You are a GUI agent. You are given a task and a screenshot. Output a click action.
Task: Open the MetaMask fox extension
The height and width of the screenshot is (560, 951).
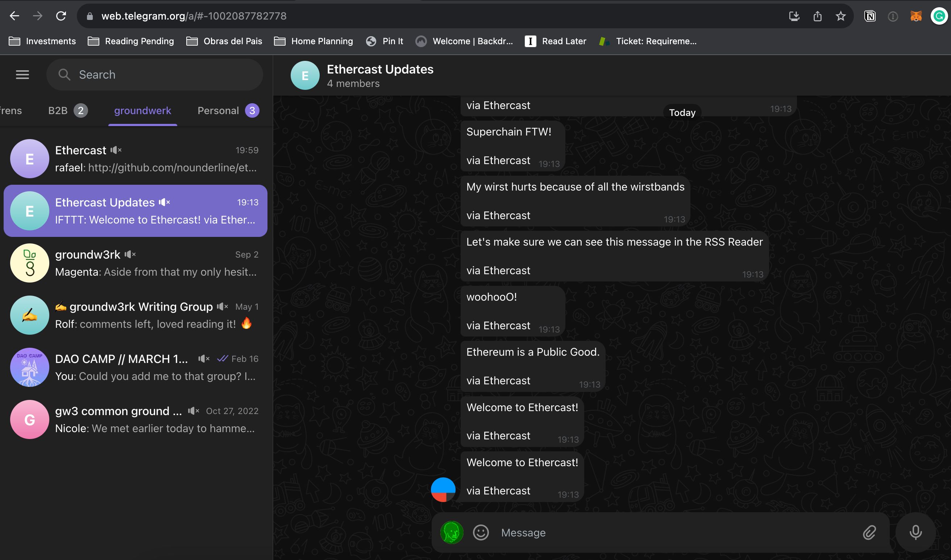pyautogui.click(x=916, y=16)
